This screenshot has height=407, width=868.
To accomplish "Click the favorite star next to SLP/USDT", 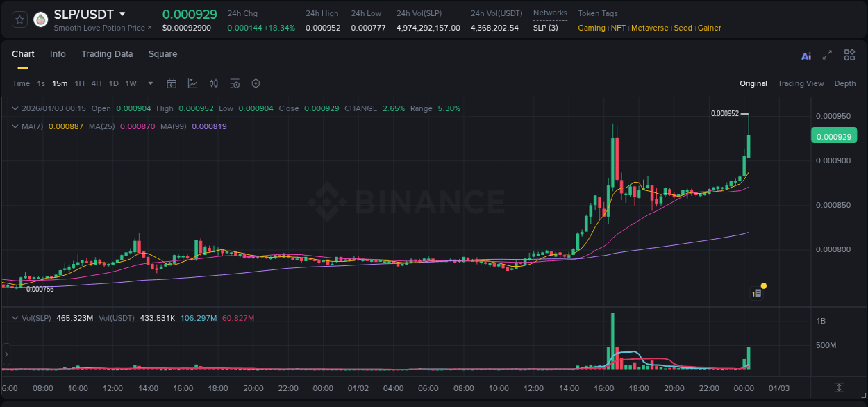I will pyautogui.click(x=19, y=19).
